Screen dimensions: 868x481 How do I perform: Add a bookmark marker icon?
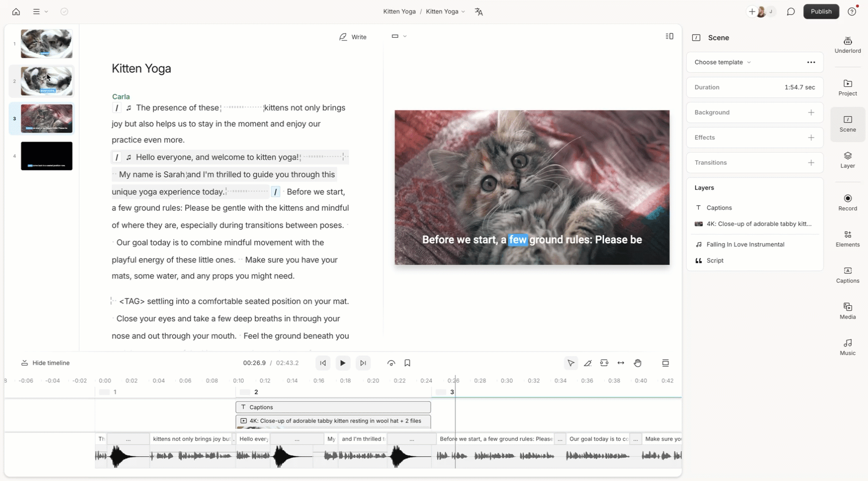coord(407,363)
